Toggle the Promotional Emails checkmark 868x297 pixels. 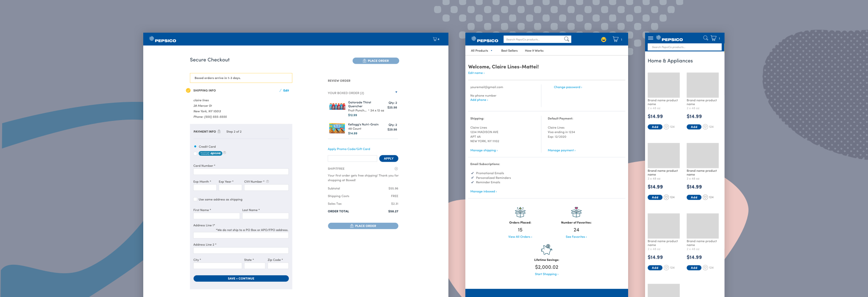pos(473,173)
